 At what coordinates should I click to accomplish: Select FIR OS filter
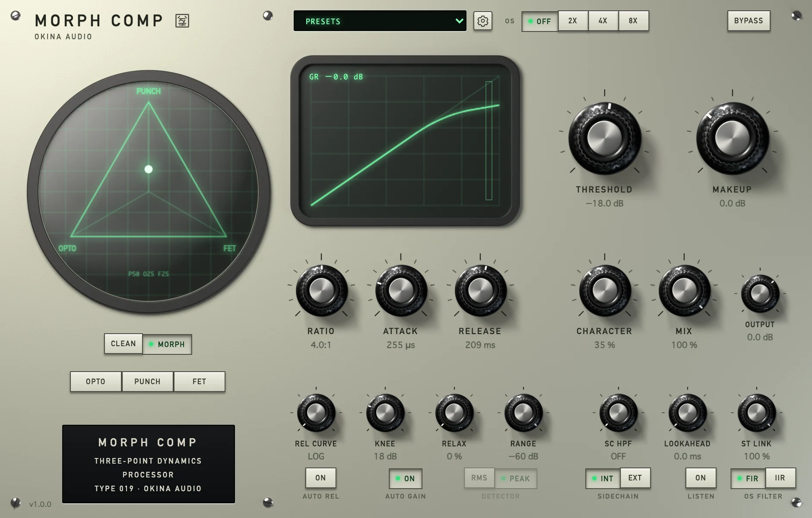point(748,479)
